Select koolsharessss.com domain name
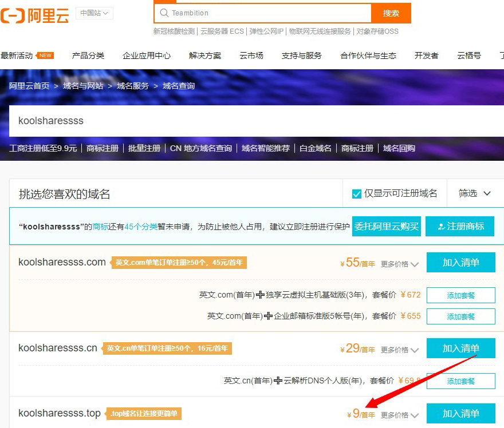504x428 pixels. pos(62,262)
